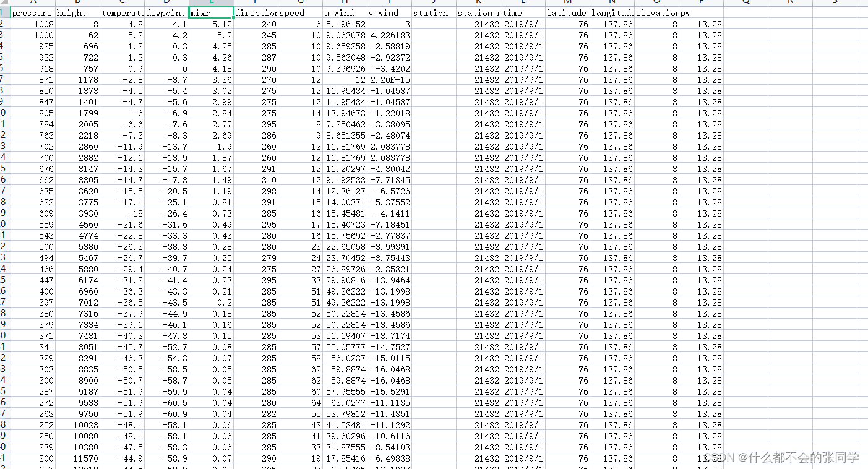
Task: Click the v_wind cell 4.226183
Action: click(389, 35)
